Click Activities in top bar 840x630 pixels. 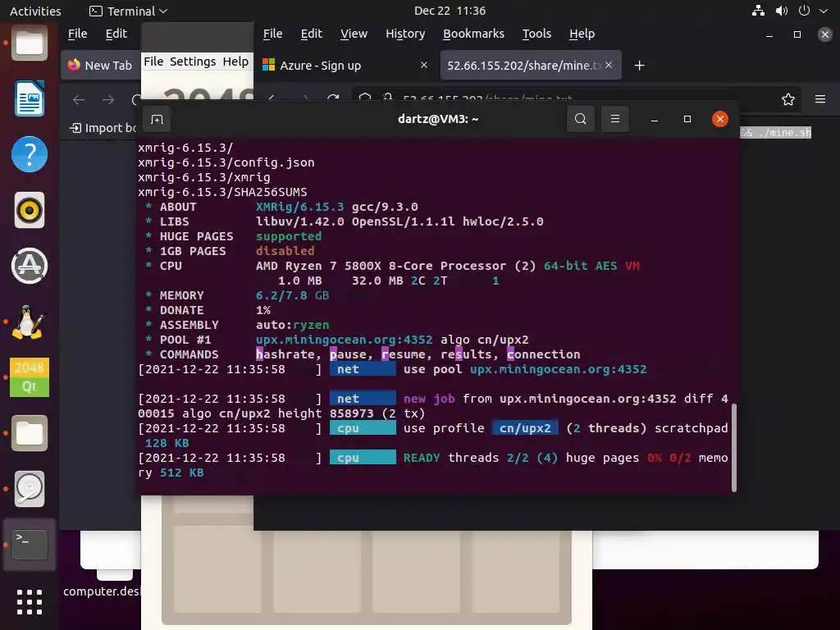(35, 11)
